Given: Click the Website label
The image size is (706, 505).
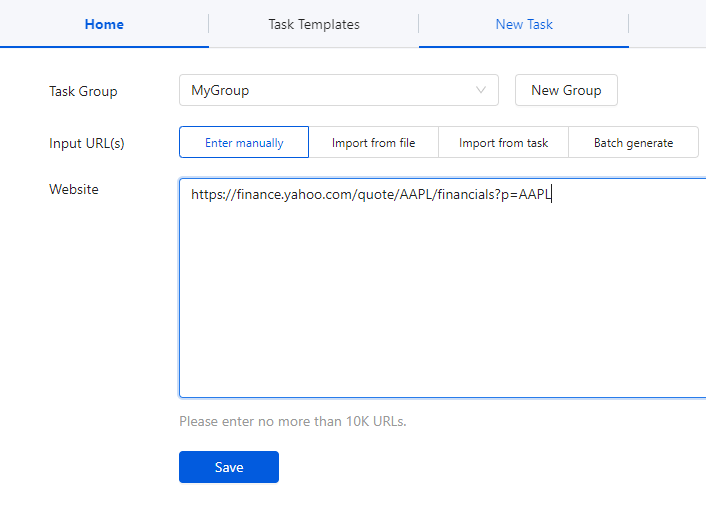Looking at the screenshot, I should pos(74,189).
